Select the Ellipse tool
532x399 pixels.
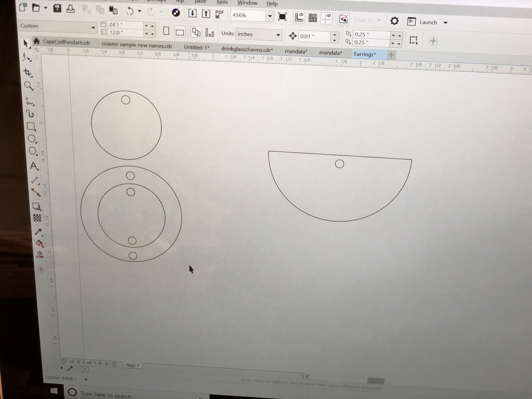(x=32, y=139)
